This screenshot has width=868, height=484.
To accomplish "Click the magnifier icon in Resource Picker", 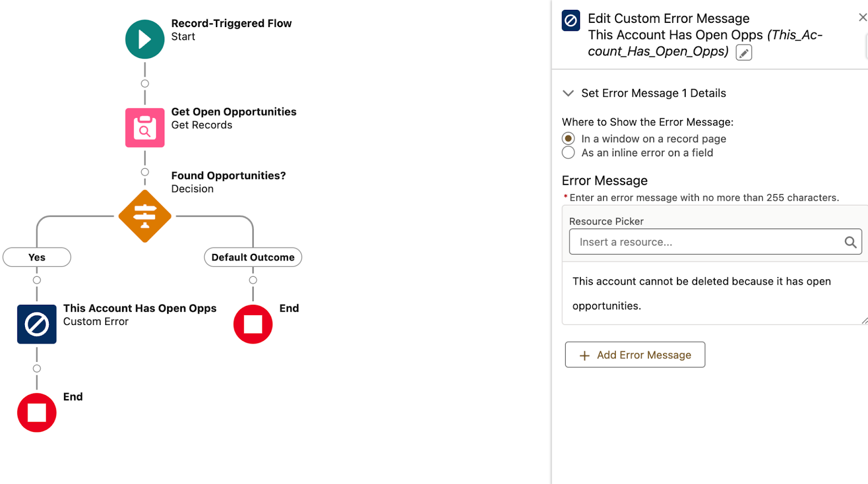I will [850, 243].
